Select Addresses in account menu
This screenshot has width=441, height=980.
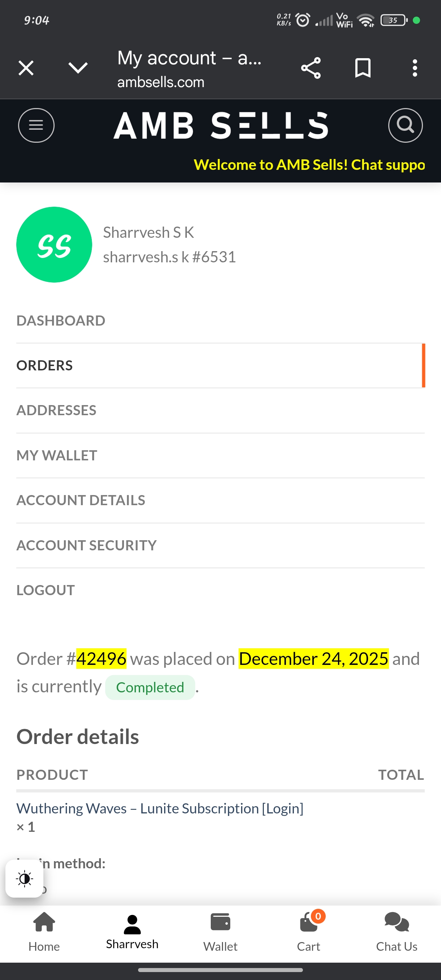[x=56, y=411]
